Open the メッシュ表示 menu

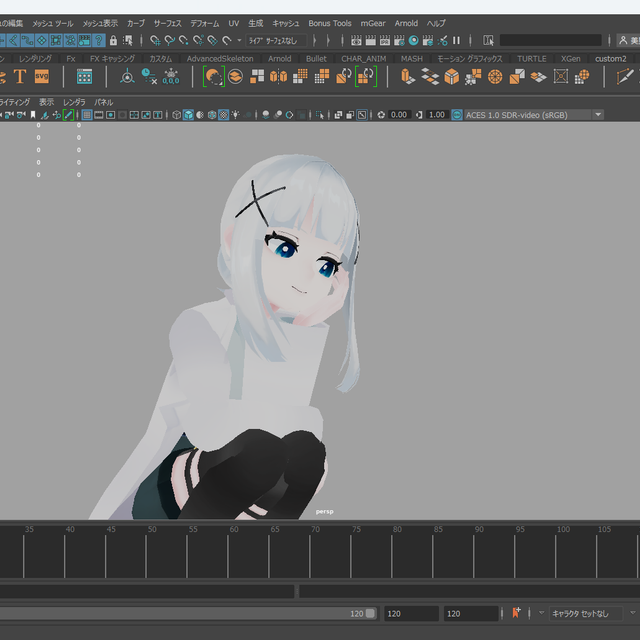tap(100, 23)
